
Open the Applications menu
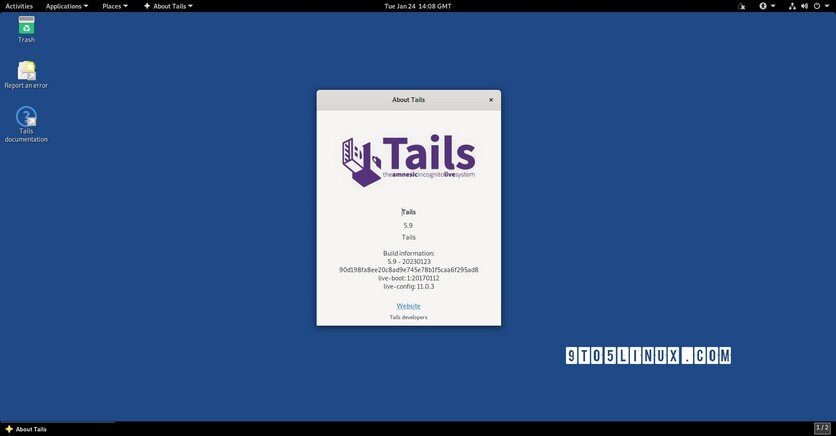67,6
